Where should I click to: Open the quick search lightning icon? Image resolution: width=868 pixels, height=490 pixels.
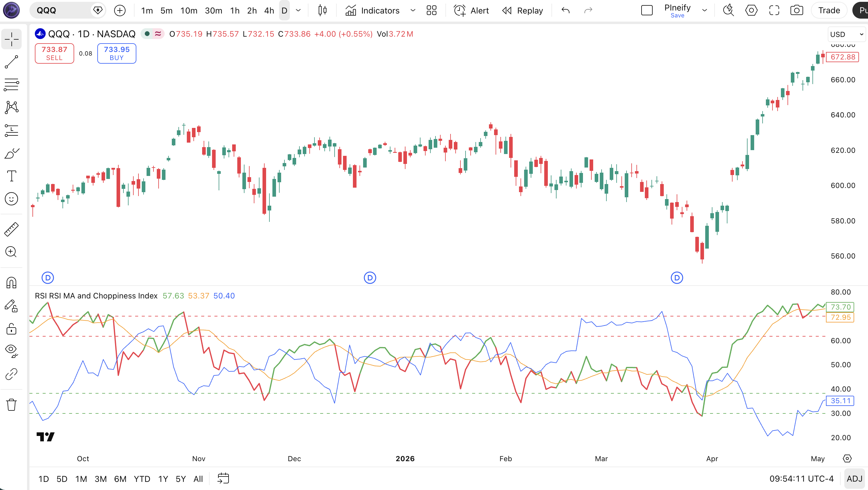point(729,11)
